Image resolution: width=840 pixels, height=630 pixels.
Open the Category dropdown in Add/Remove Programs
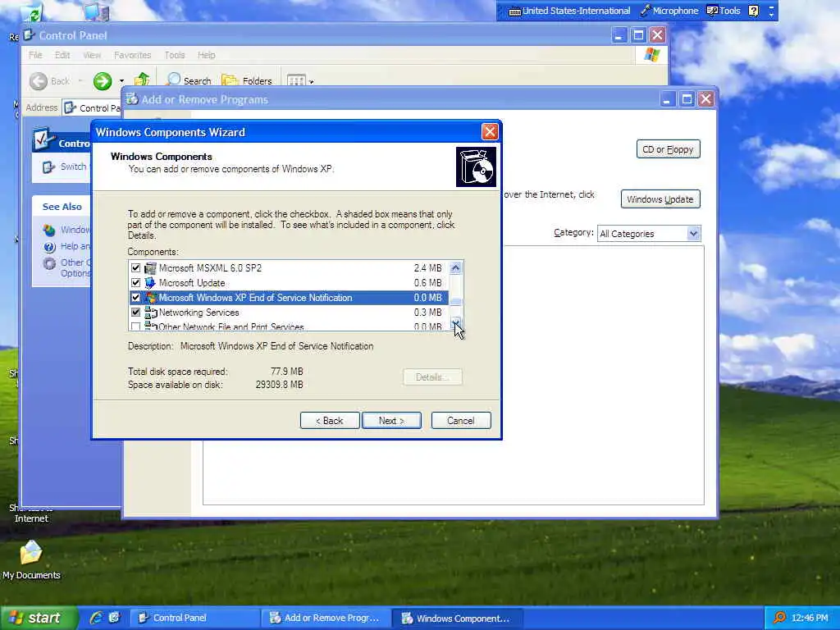[x=694, y=234]
